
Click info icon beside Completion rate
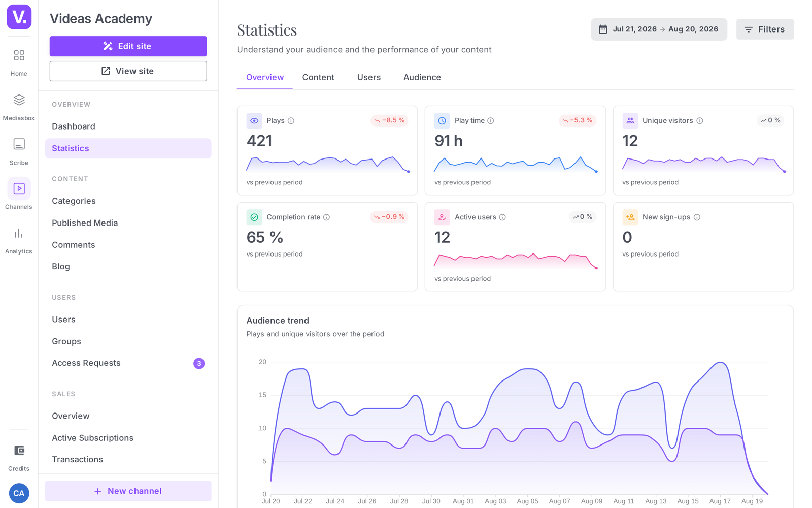[x=327, y=217]
